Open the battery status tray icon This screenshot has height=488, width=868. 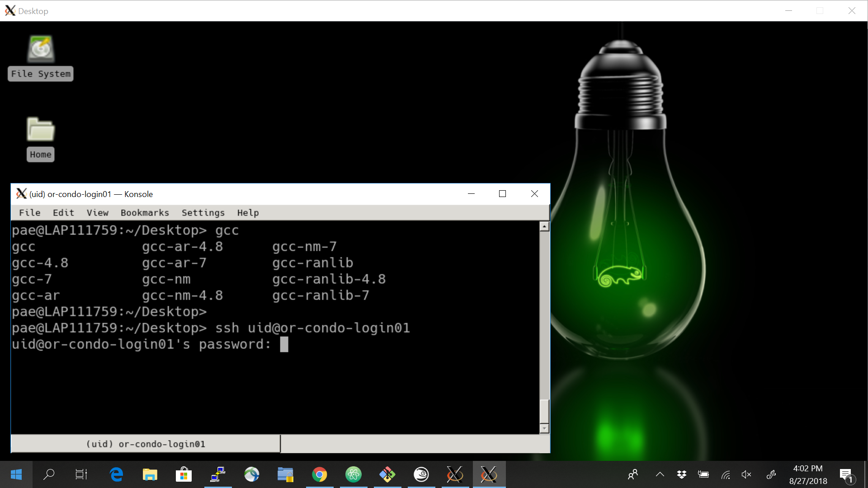703,474
